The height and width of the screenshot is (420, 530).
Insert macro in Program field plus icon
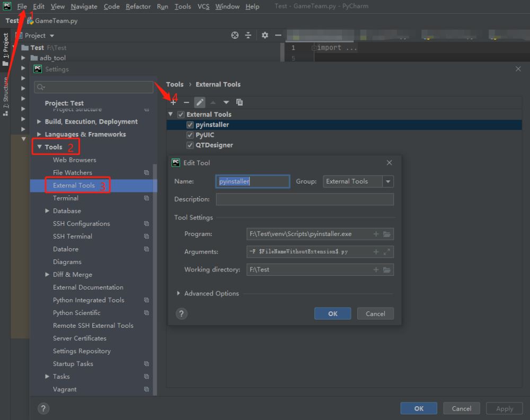click(x=376, y=234)
